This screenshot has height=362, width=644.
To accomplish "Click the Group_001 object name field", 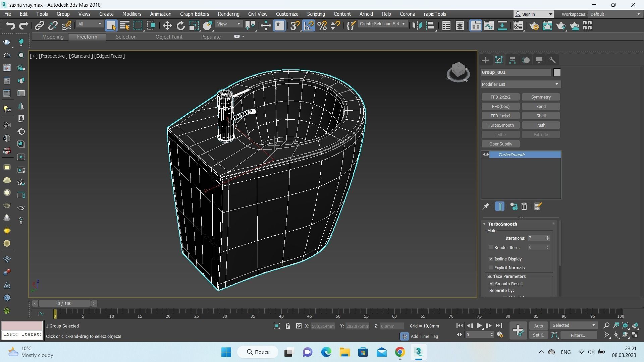I will tap(516, 72).
